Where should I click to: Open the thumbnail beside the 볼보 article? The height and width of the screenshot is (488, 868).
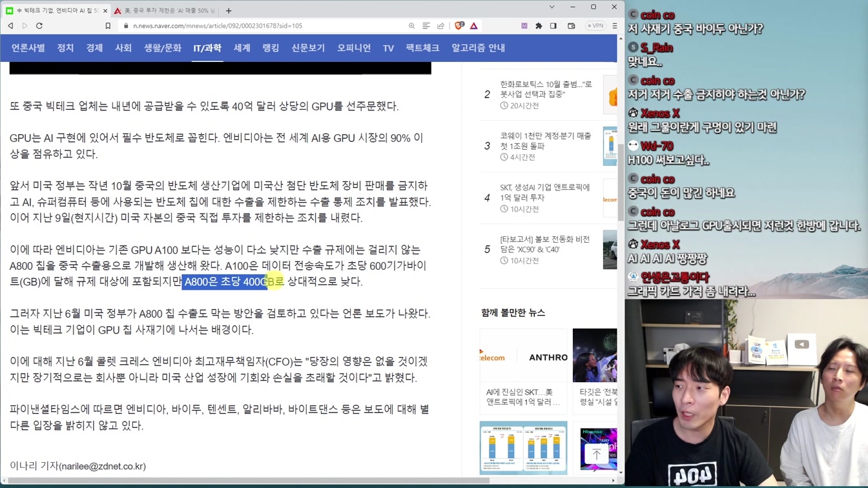pyautogui.click(x=610, y=249)
